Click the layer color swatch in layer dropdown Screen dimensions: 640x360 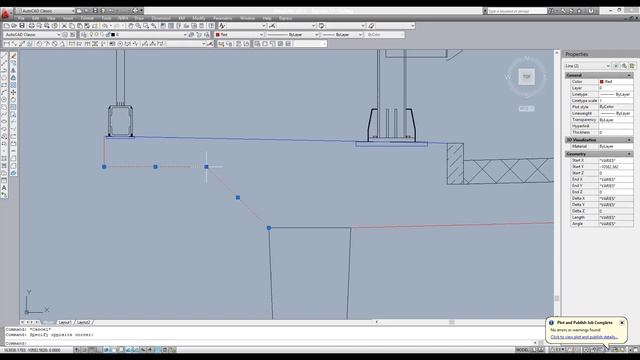[x=113, y=35]
